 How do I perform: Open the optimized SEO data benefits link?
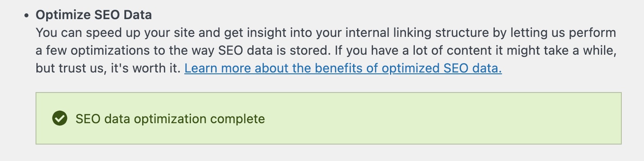343,69
